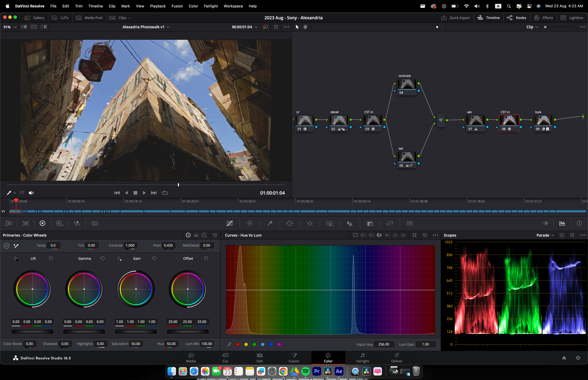588x380 pixels.
Task: Open the Blur sharpen palette
Action: pos(349,224)
